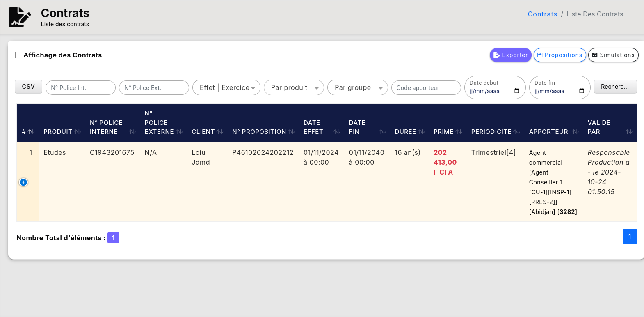Sort by Produit column sort icon

78,132
